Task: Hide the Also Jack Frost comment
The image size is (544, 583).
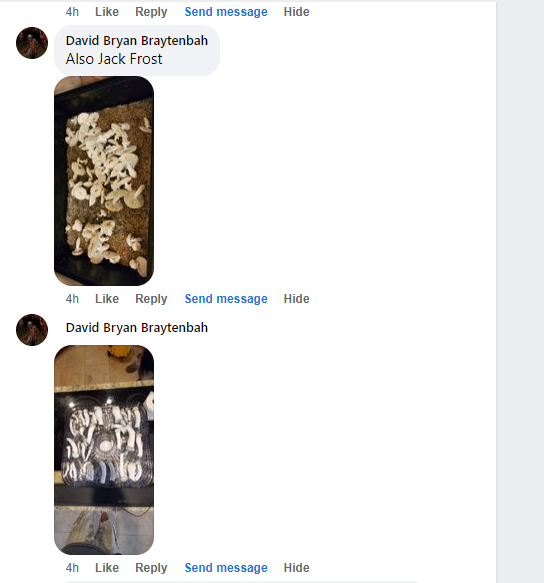Action: [296, 299]
